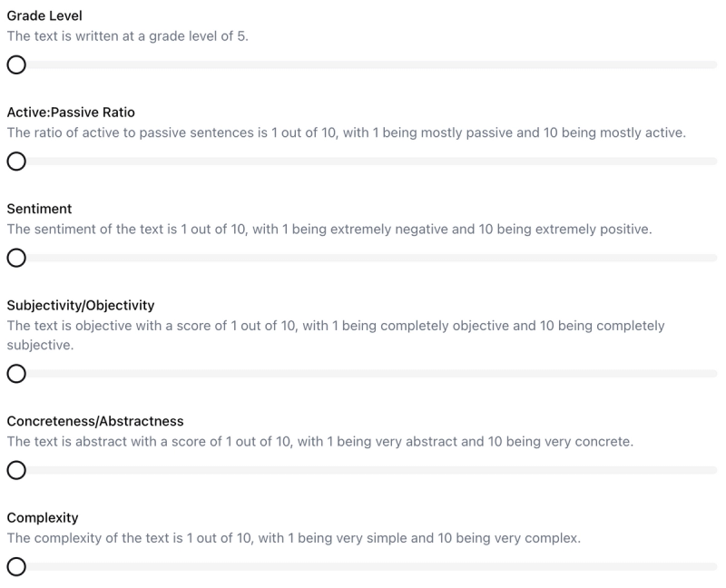This screenshot has width=726, height=588.
Task: Click the Grade Level heading
Action: pos(44,16)
